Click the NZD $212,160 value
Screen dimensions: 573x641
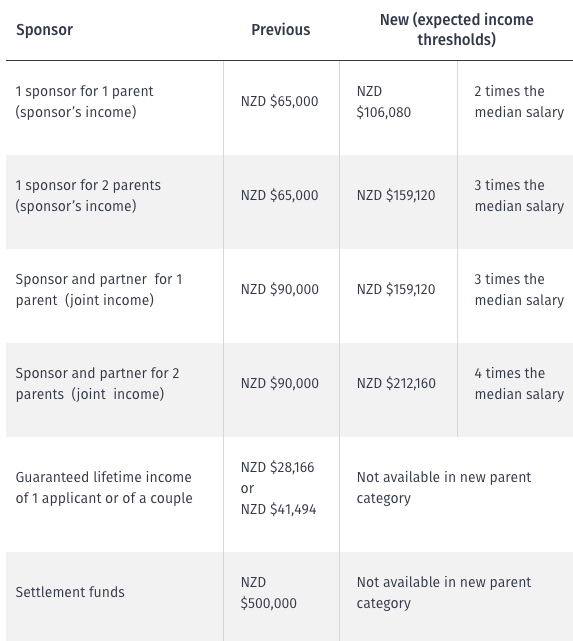point(396,383)
